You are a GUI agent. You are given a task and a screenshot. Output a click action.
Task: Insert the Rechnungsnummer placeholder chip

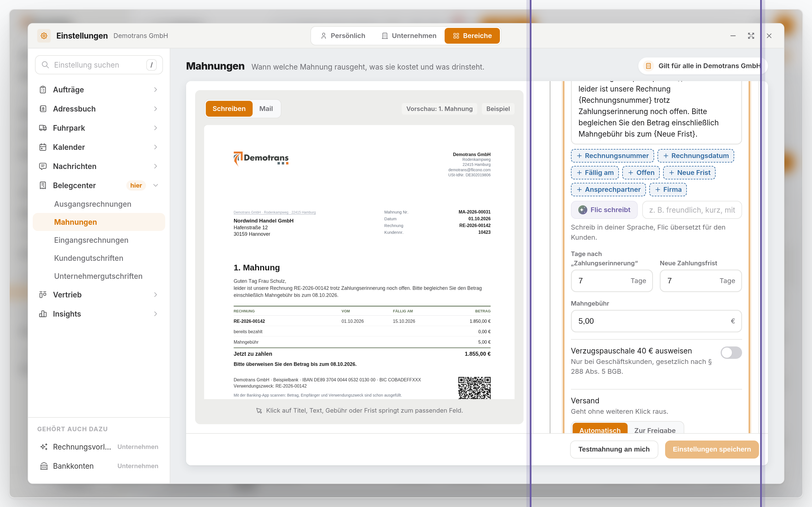click(x=612, y=155)
